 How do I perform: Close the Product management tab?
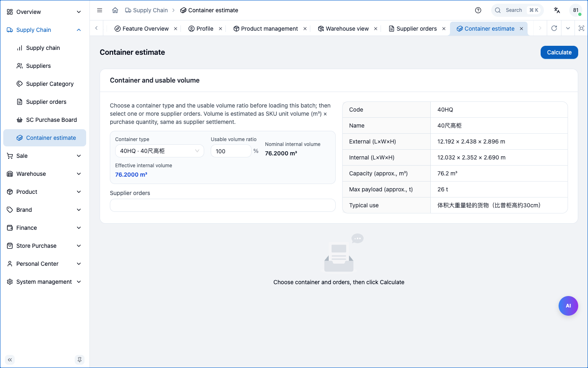(x=305, y=29)
